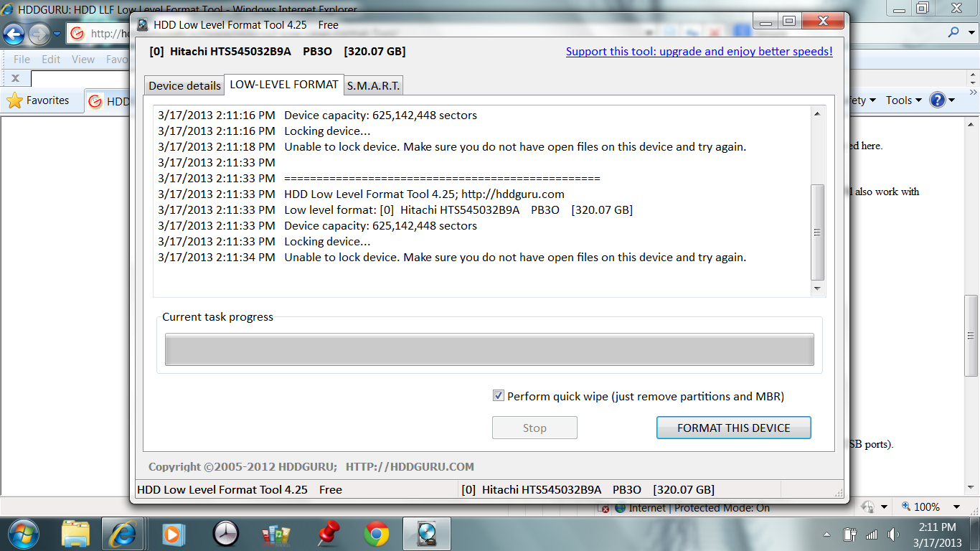The width and height of the screenshot is (980, 551).
Task: Click the log scroll down arrow
Action: click(x=817, y=288)
